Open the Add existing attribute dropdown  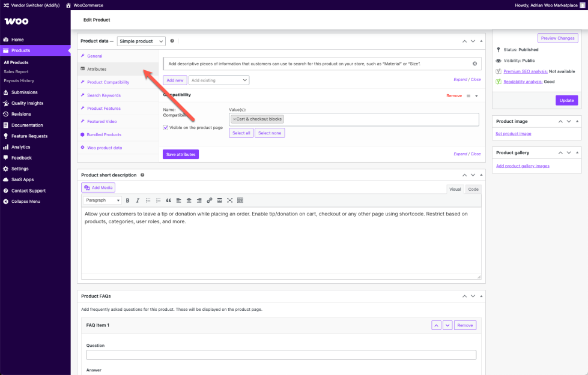point(219,80)
